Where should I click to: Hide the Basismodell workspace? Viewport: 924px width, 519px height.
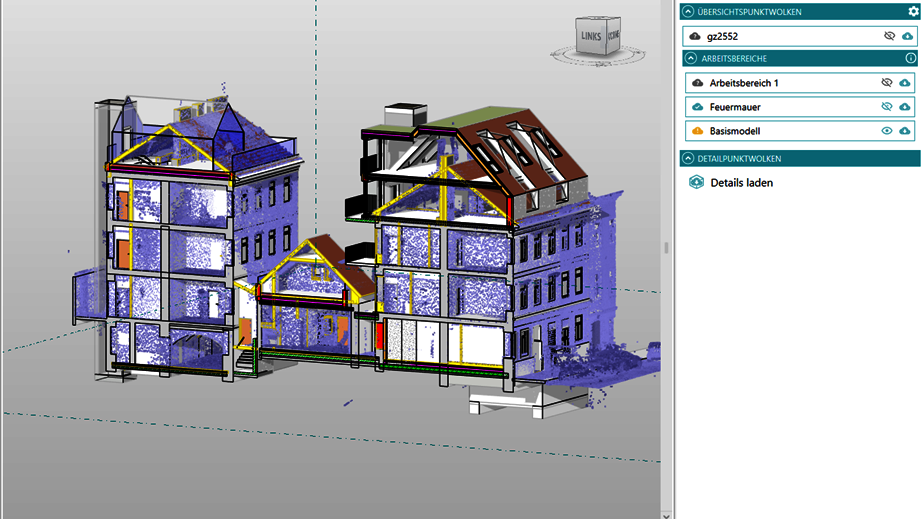(x=886, y=131)
